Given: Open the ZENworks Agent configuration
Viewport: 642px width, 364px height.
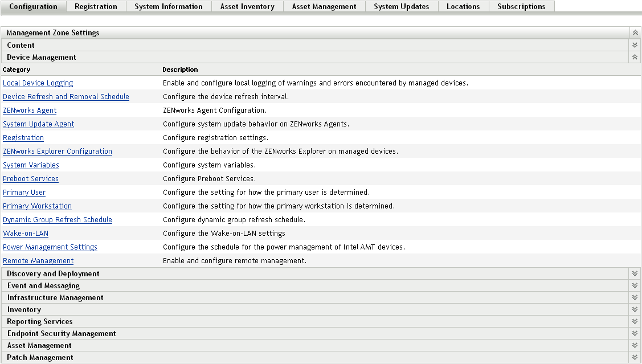Looking at the screenshot, I should 29,110.
